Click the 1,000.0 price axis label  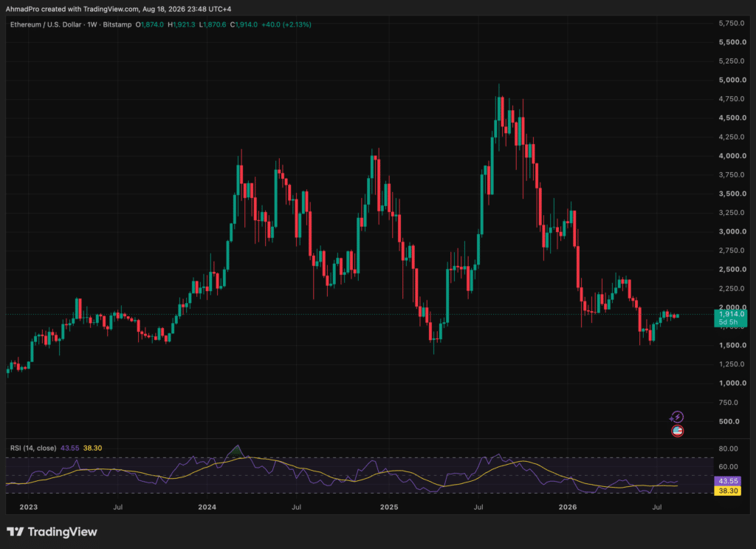732,383
